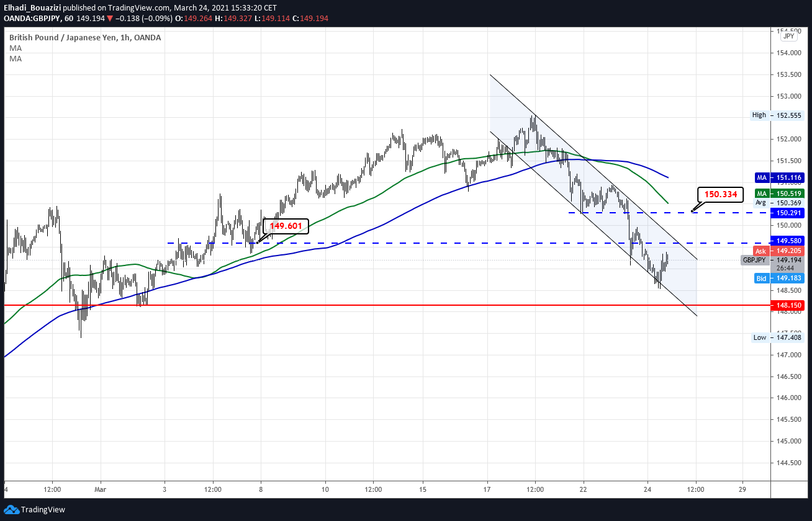Click the H:149.327 high value in the header
The image size is (812, 521).
[233, 19]
